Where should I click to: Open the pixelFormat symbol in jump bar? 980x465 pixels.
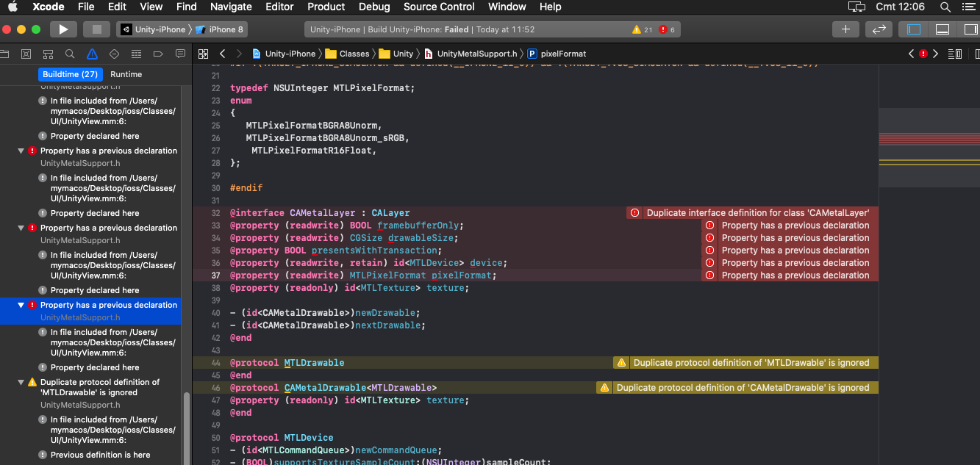tap(557, 54)
